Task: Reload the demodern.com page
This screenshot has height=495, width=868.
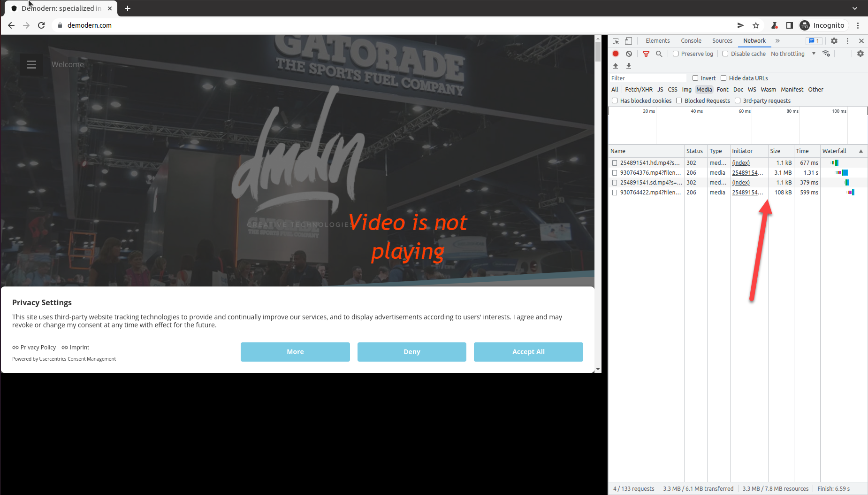Action: point(41,25)
